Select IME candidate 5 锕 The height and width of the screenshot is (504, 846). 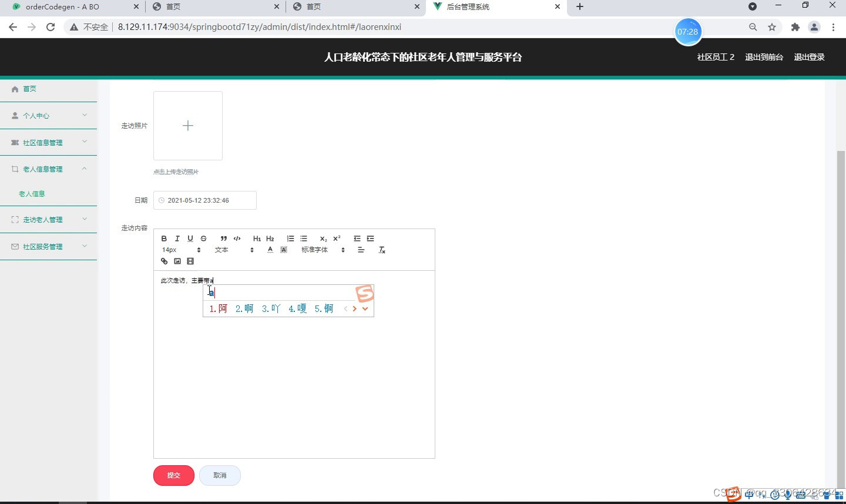pyautogui.click(x=324, y=308)
